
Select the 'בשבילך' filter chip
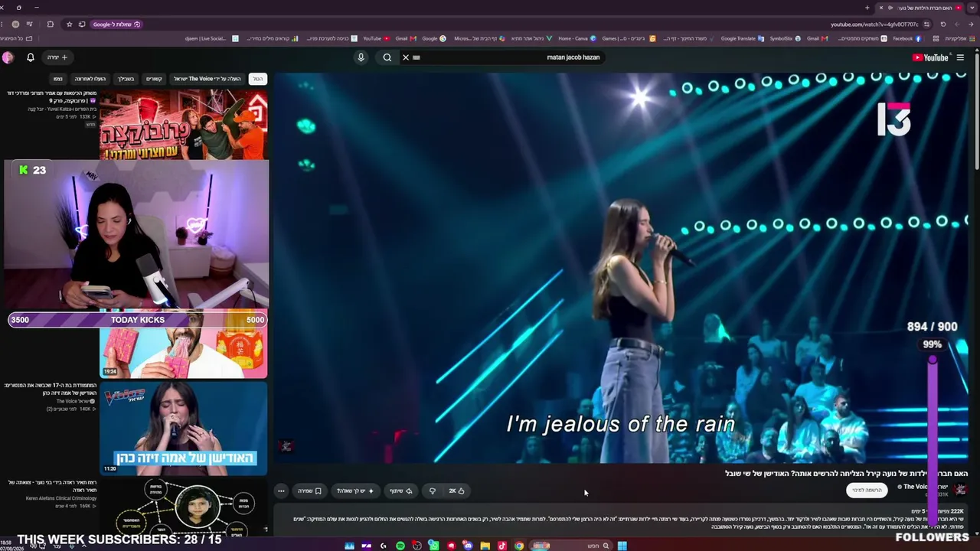[x=126, y=79]
